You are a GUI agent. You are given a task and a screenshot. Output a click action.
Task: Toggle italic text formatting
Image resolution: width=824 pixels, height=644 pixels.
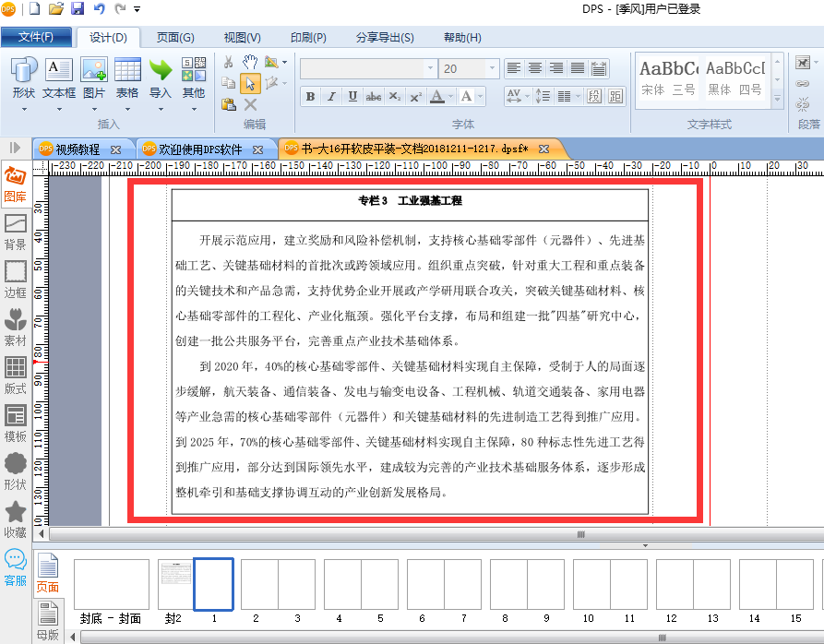[331, 97]
